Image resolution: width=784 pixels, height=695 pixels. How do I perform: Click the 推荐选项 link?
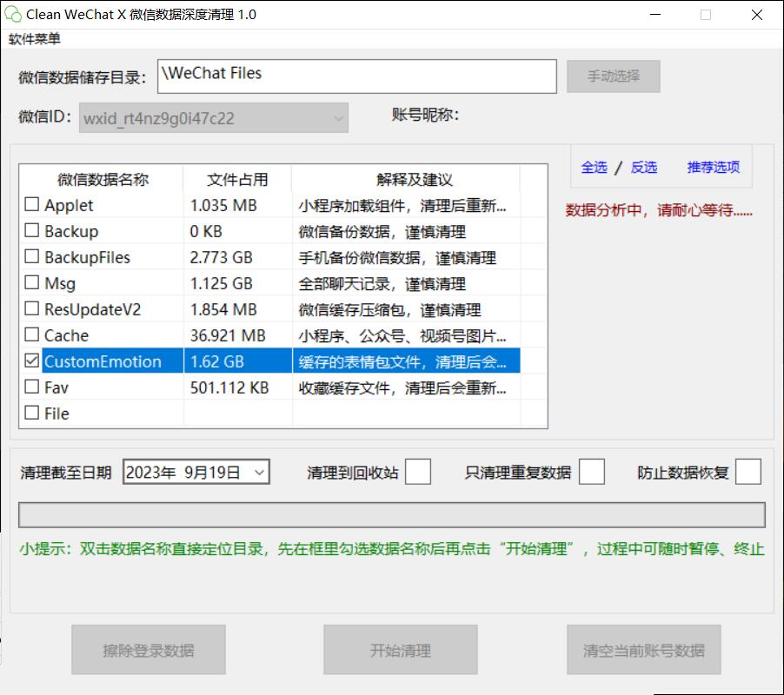[713, 168]
